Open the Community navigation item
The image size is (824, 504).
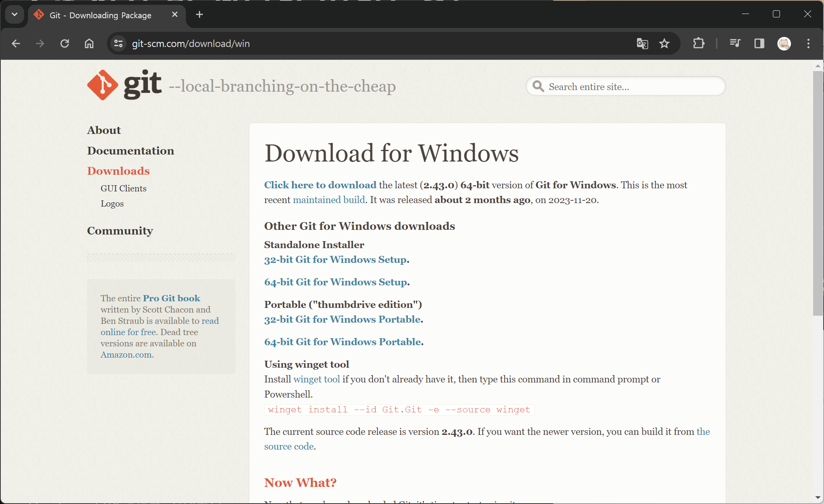point(120,231)
